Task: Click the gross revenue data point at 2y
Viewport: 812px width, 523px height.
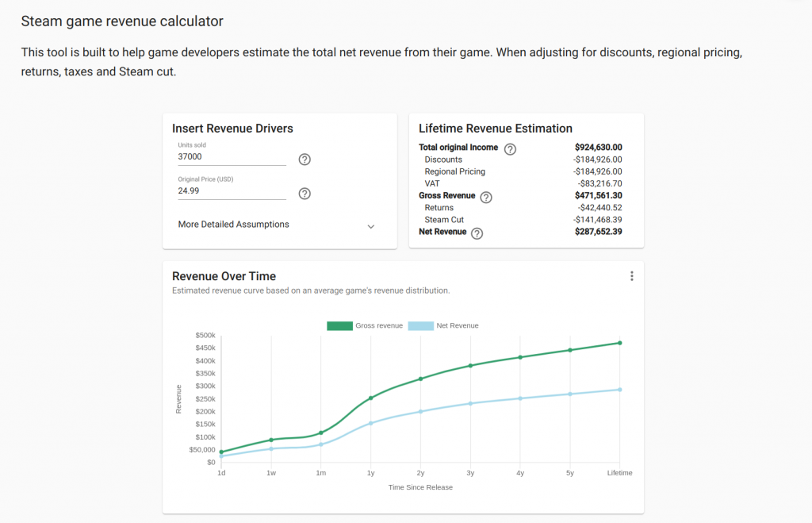Action: point(420,379)
